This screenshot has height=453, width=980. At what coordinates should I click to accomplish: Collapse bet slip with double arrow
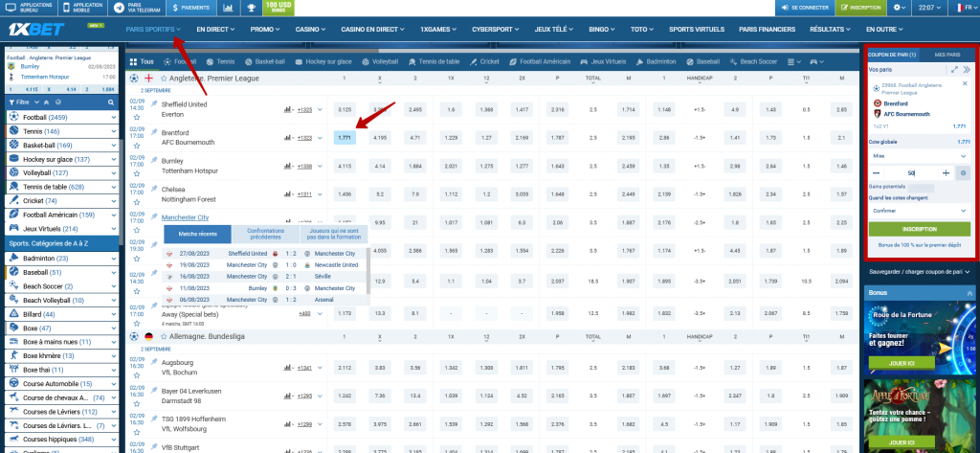(967, 70)
